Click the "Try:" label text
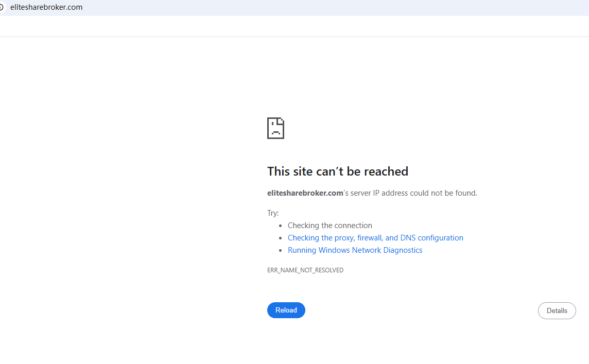Screen dimensions: 589x364 coord(273,213)
